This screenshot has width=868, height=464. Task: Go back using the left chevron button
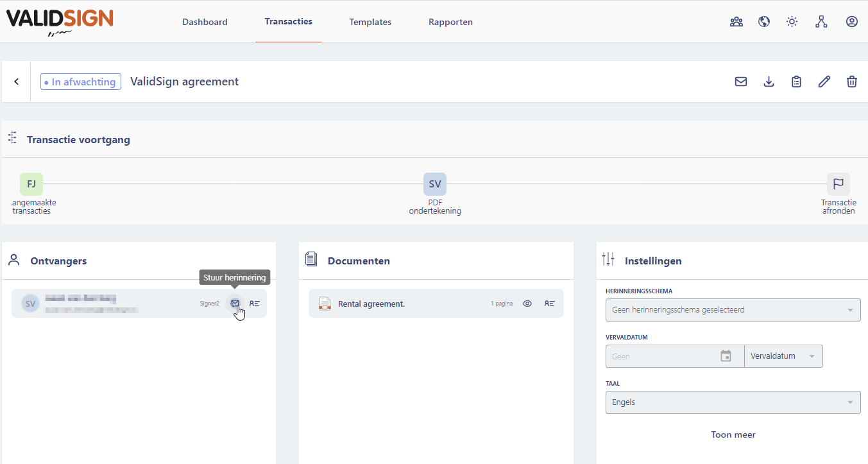(17, 82)
